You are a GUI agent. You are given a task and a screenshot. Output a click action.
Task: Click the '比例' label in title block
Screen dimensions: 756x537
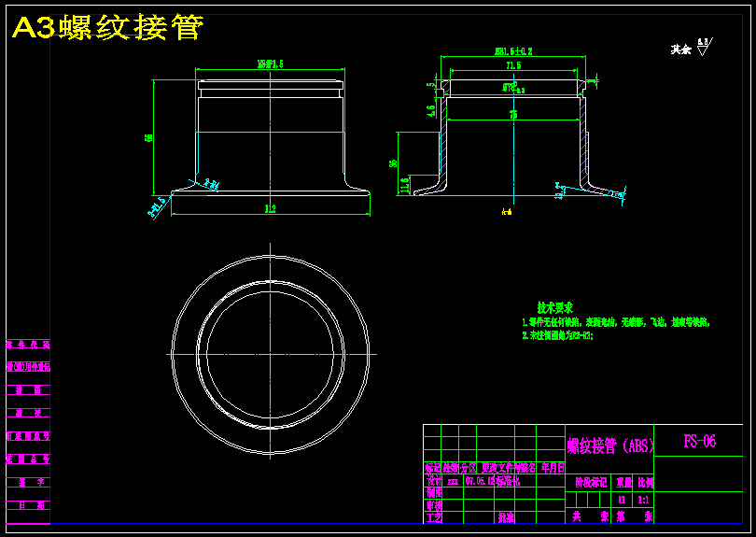(645, 483)
